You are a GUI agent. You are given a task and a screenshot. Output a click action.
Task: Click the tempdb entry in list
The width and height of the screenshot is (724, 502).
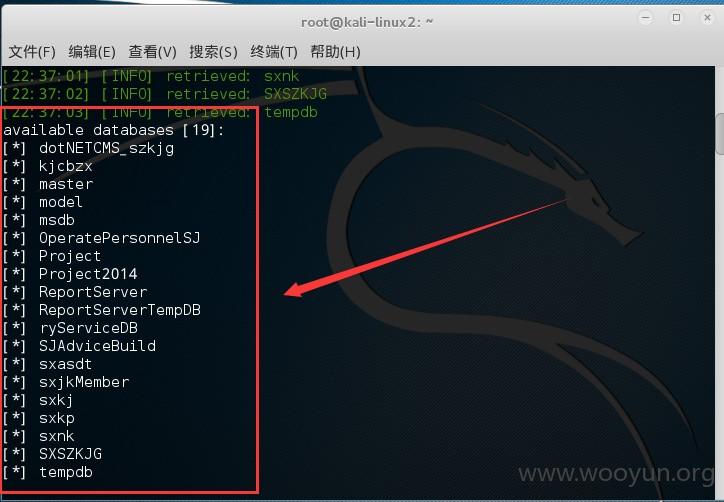pos(66,472)
